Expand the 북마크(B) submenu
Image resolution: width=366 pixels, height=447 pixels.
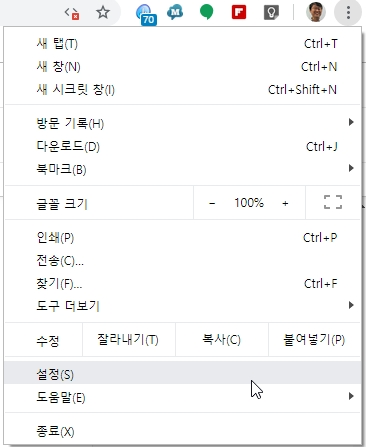tap(183, 169)
